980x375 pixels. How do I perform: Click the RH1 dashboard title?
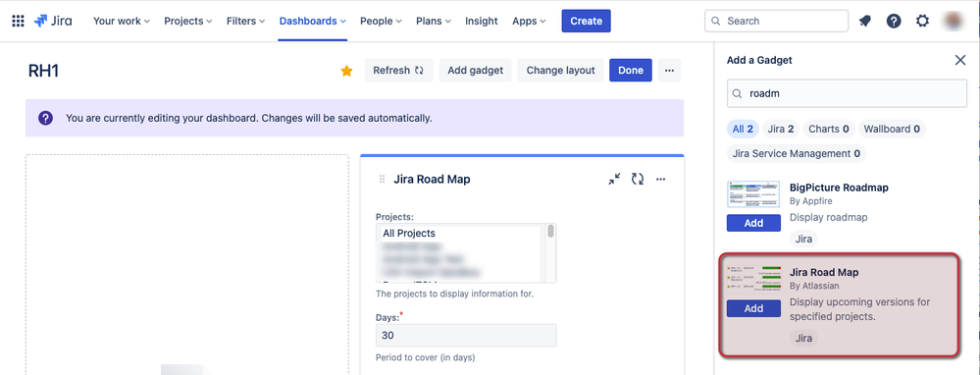tap(44, 71)
